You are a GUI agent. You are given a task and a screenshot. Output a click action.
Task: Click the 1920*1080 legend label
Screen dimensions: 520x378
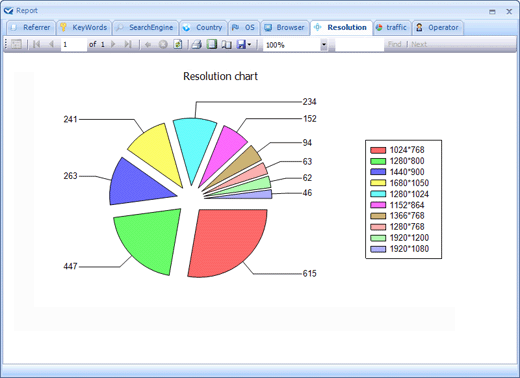point(409,249)
